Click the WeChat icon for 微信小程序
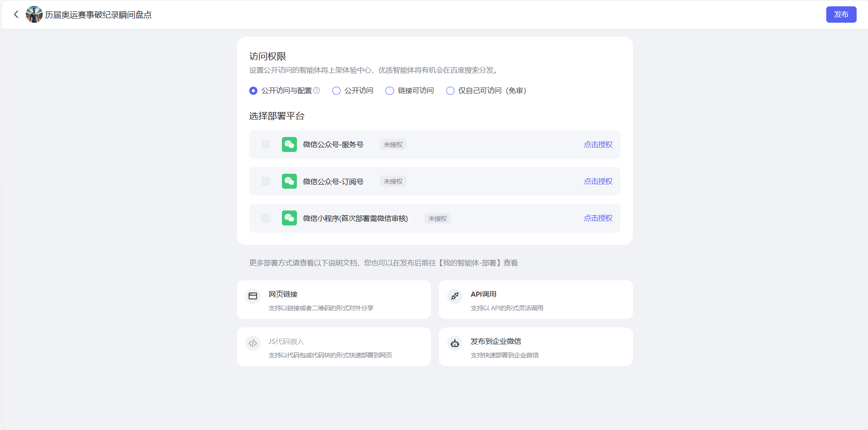Image resolution: width=868 pixels, height=430 pixels. click(289, 218)
